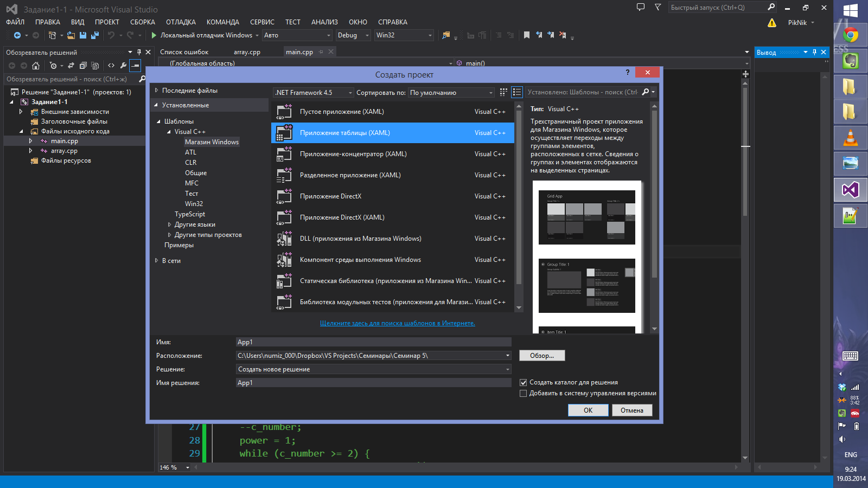Expand the Other Languages node
Viewport: 868px width, 488px height.
tap(169, 224)
